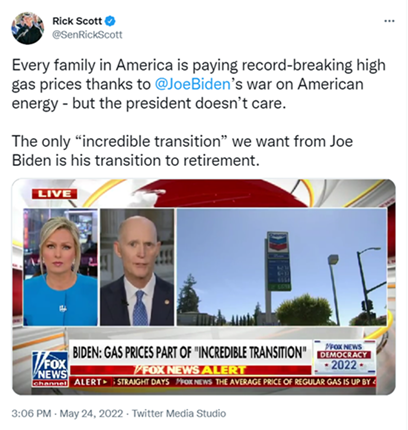Open the Twitter Media Studio source link
The height and width of the screenshot is (430, 408).
(x=179, y=414)
